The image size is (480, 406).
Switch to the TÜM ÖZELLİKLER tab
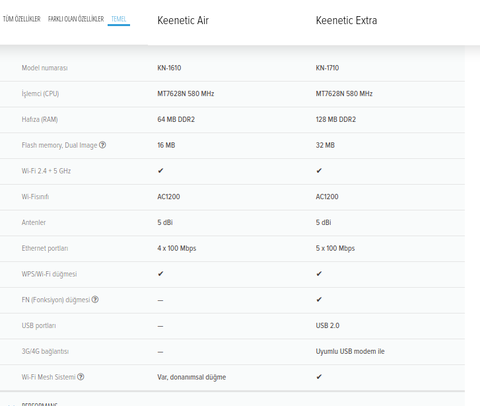(22, 19)
